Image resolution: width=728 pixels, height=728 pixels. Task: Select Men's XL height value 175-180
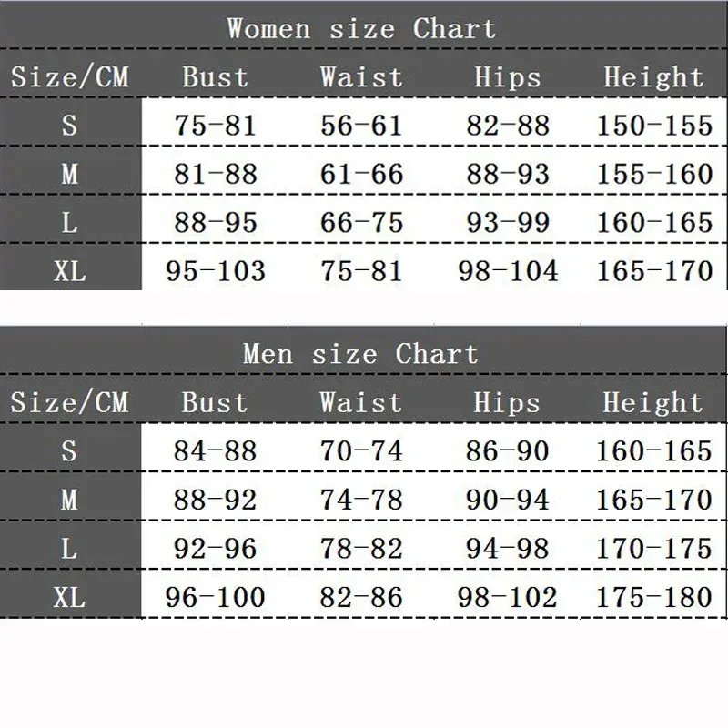pyautogui.click(x=654, y=597)
